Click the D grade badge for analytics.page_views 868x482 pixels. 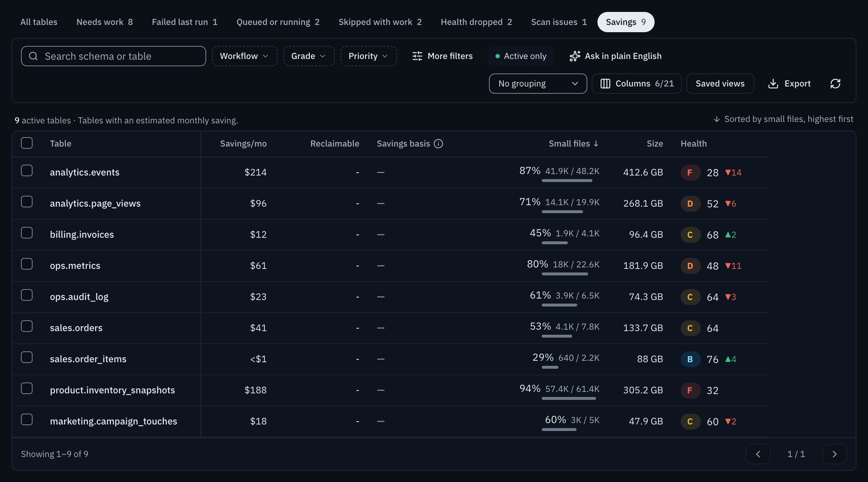click(690, 204)
